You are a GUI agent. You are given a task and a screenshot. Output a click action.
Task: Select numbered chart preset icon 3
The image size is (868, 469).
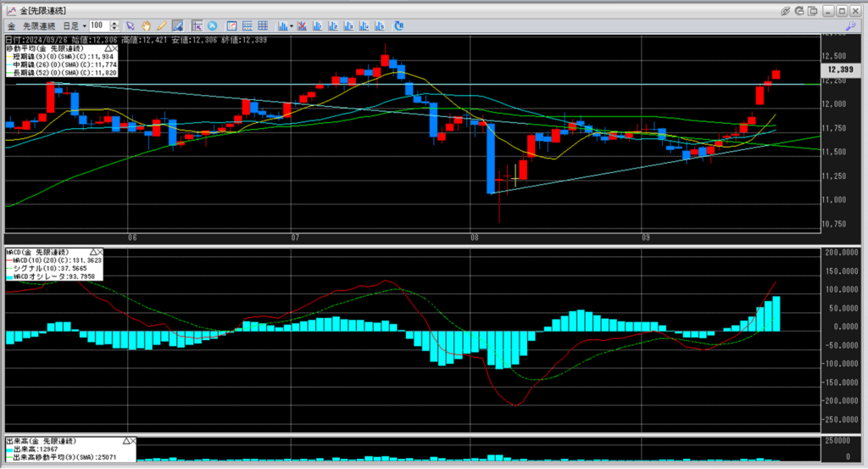click(x=348, y=26)
